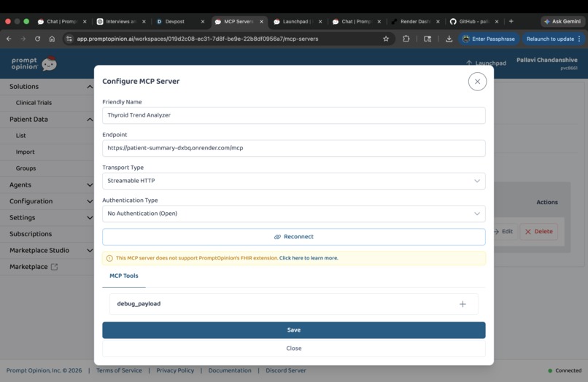Edit the Endpoint URL field

[293, 148]
